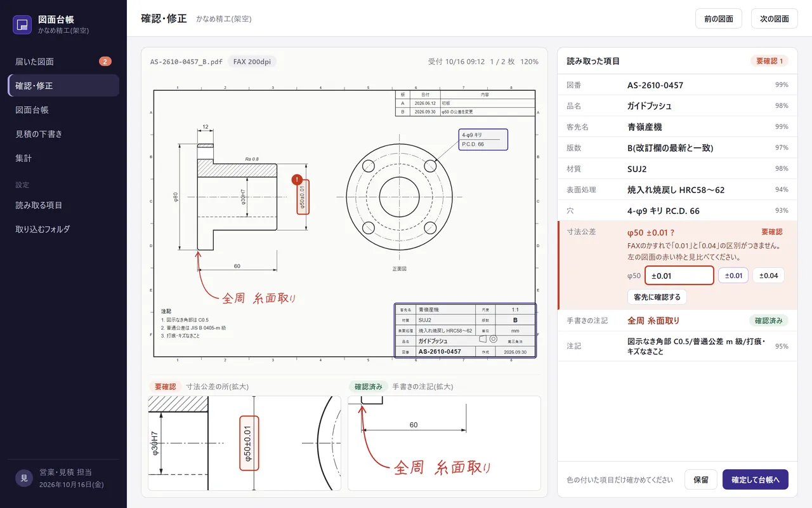
Task: Click the 図面台帳 app logo icon
Action: [22, 25]
